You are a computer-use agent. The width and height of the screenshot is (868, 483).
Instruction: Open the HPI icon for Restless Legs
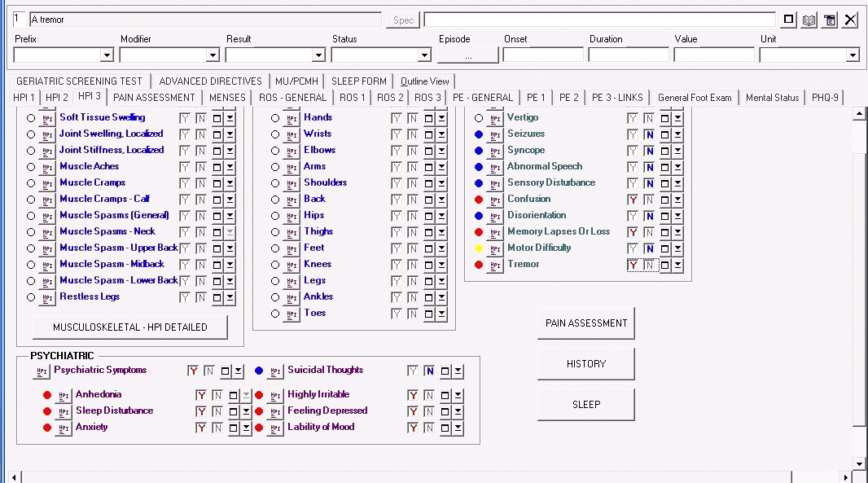(47, 297)
